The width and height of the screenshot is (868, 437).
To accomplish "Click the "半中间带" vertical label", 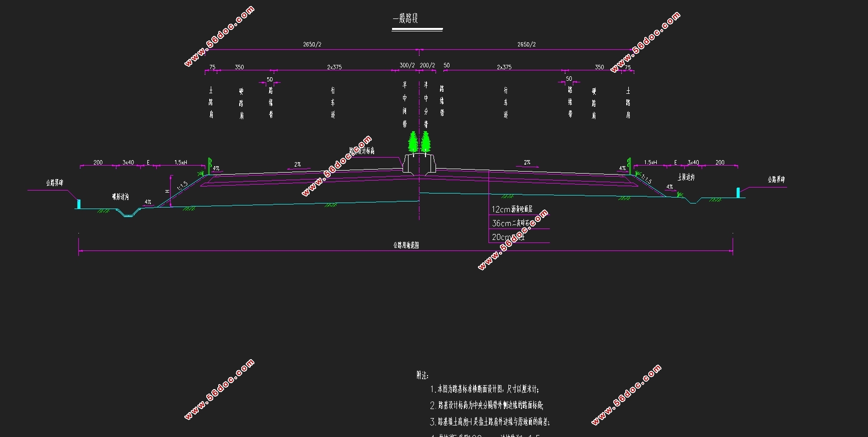I will (x=405, y=104).
